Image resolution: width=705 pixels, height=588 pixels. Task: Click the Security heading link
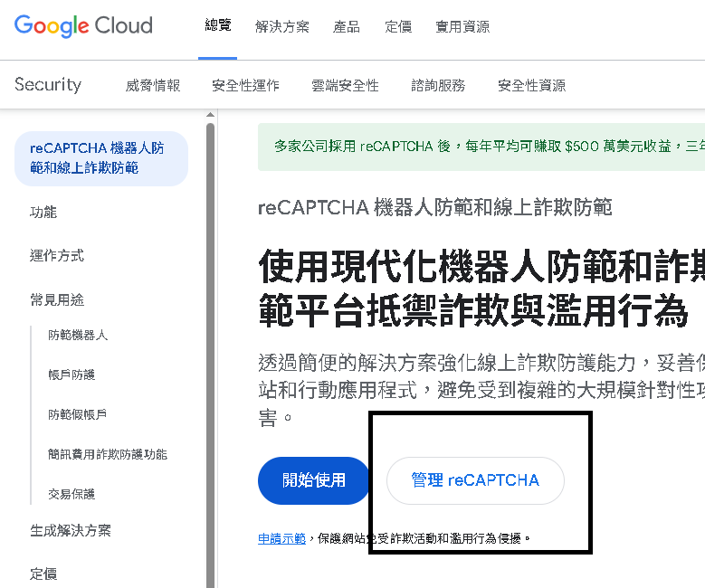[x=48, y=85]
